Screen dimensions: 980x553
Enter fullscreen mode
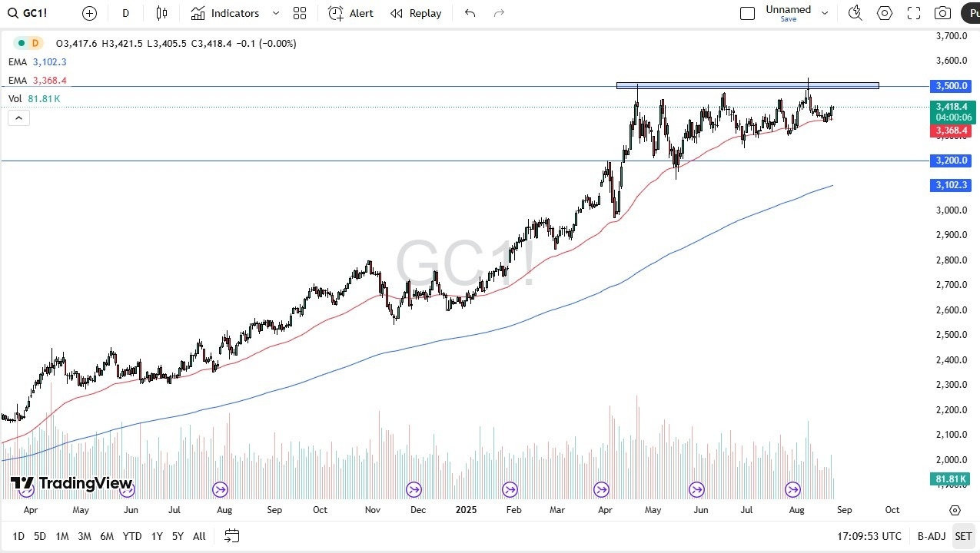click(913, 13)
